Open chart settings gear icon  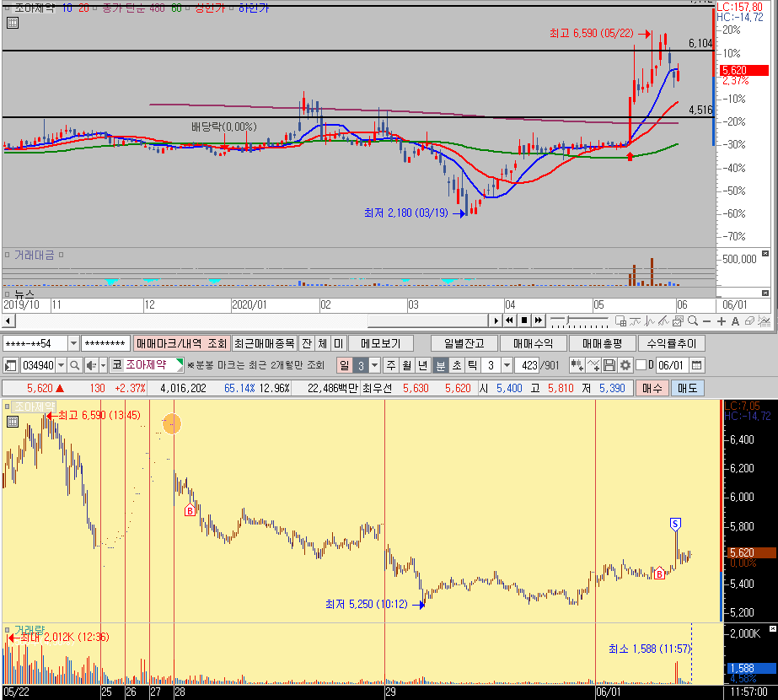[625, 365]
